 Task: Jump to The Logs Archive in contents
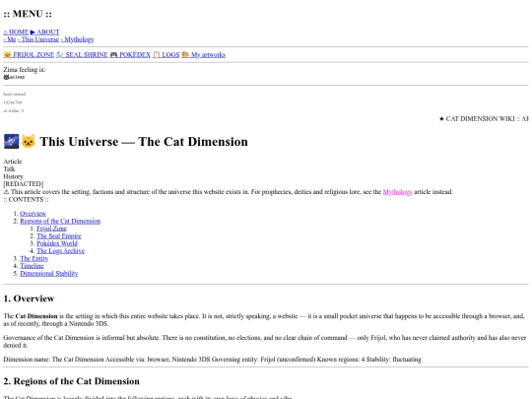(61, 251)
